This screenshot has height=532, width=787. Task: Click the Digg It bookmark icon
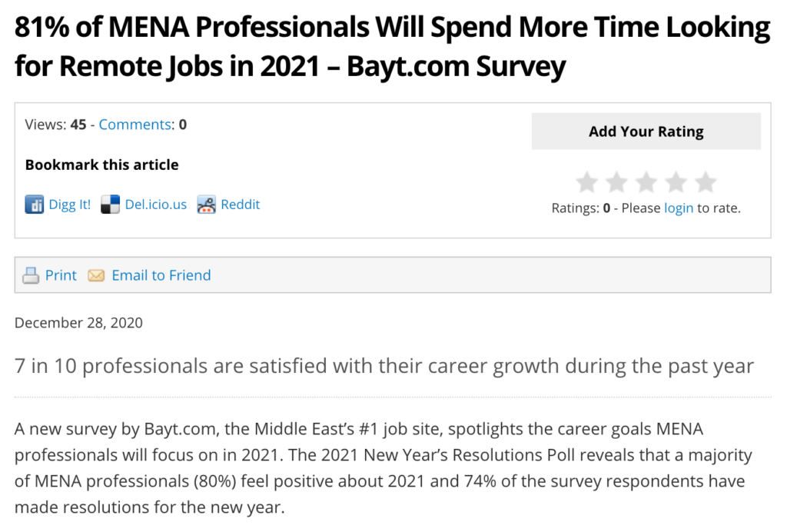coord(35,204)
